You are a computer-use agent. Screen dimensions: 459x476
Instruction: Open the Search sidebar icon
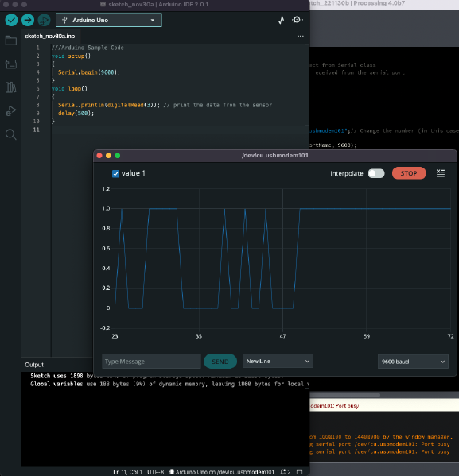(x=11, y=134)
